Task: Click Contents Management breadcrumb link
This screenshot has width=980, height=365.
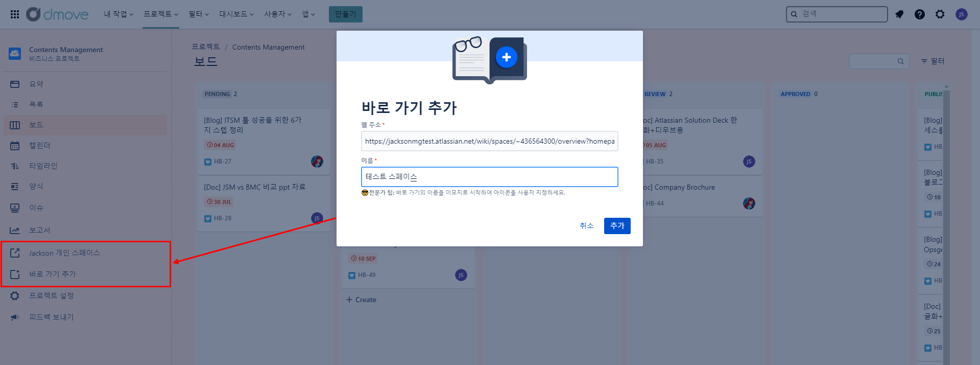Action: 269,47
